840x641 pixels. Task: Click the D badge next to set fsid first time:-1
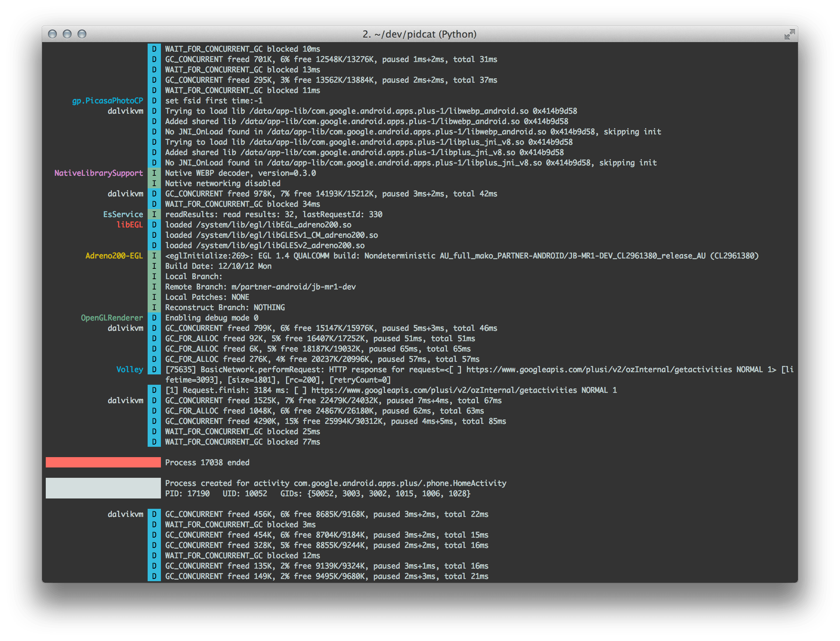tap(154, 101)
